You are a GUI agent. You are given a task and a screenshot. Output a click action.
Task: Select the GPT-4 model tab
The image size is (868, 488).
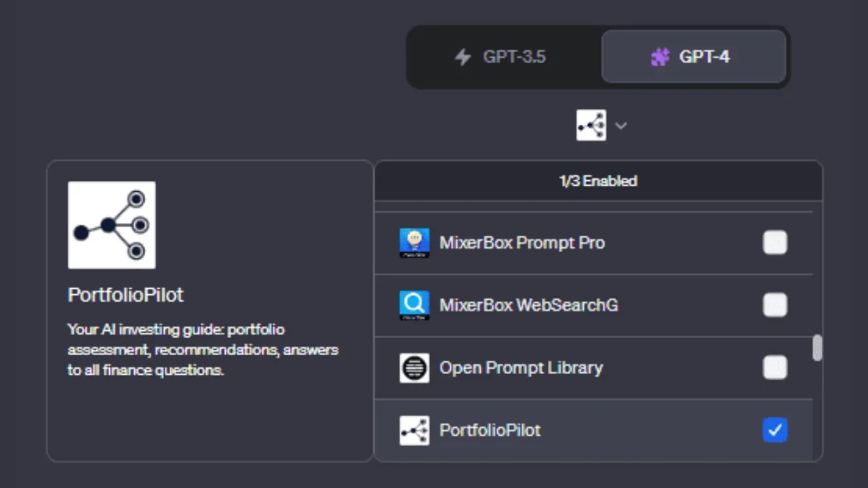coord(694,57)
